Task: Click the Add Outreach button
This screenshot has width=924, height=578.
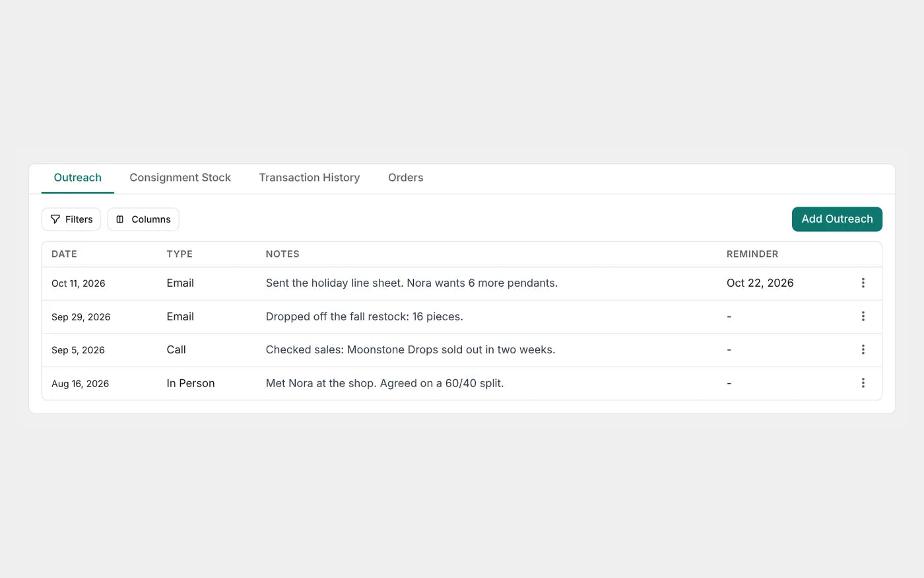Action: pyautogui.click(x=837, y=219)
